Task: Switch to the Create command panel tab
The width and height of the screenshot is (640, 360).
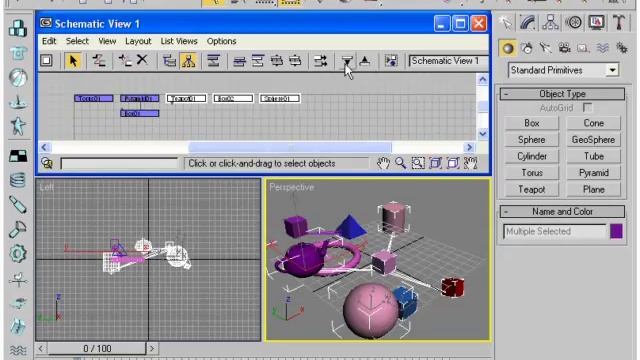Action: coord(505,22)
